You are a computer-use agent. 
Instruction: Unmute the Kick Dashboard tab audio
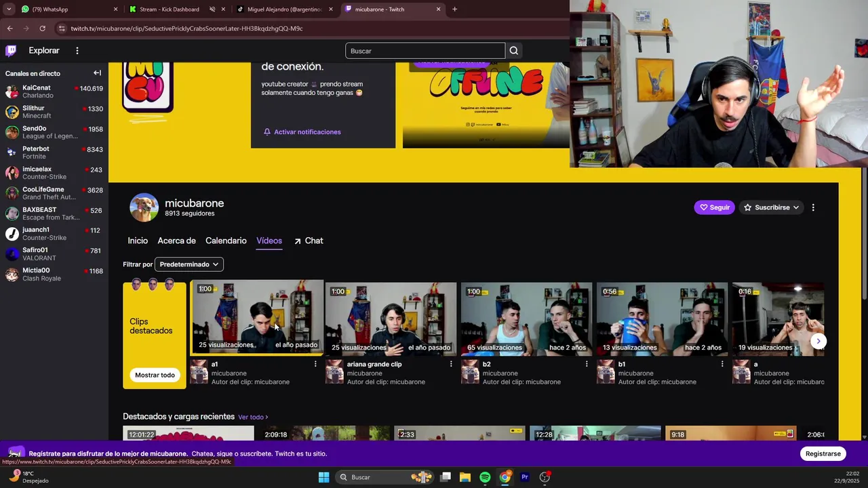click(212, 9)
